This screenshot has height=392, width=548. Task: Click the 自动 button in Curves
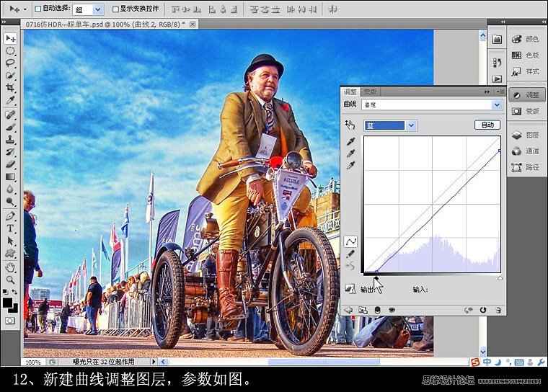487,125
